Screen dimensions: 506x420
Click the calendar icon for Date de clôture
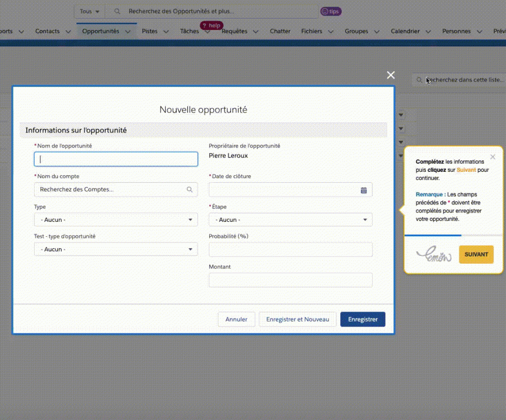(x=363, y=190)
